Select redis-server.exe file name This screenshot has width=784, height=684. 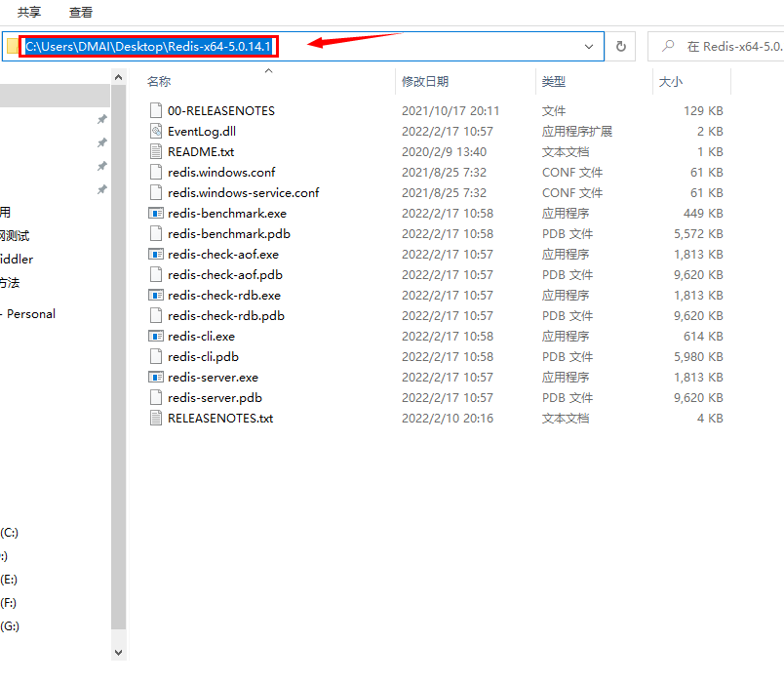click(213, 378)
